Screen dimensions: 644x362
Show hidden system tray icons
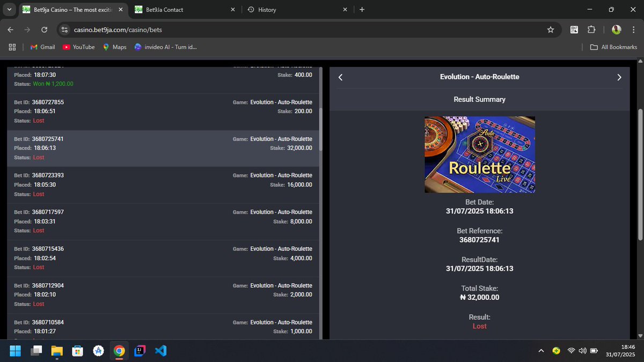pos(541,351)
